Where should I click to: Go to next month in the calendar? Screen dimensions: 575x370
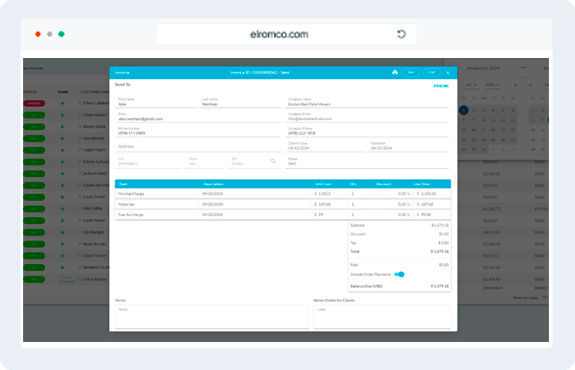tap(515, 85)
